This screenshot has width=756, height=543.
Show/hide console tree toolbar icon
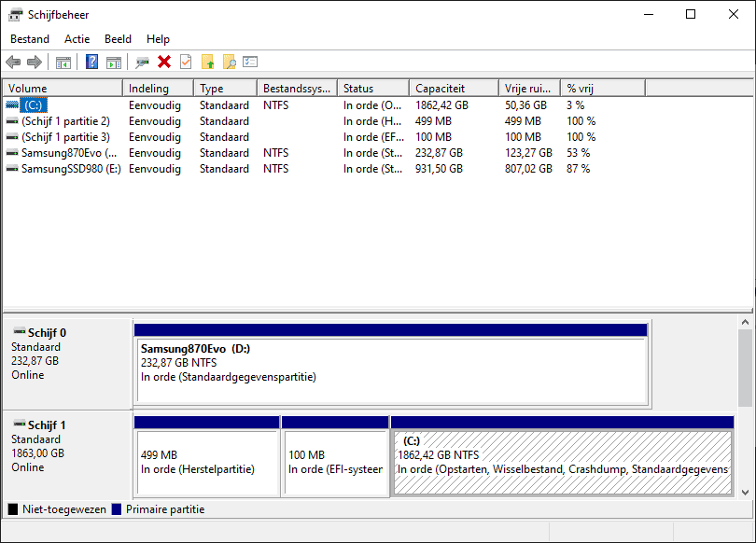(x=63, y=63)
